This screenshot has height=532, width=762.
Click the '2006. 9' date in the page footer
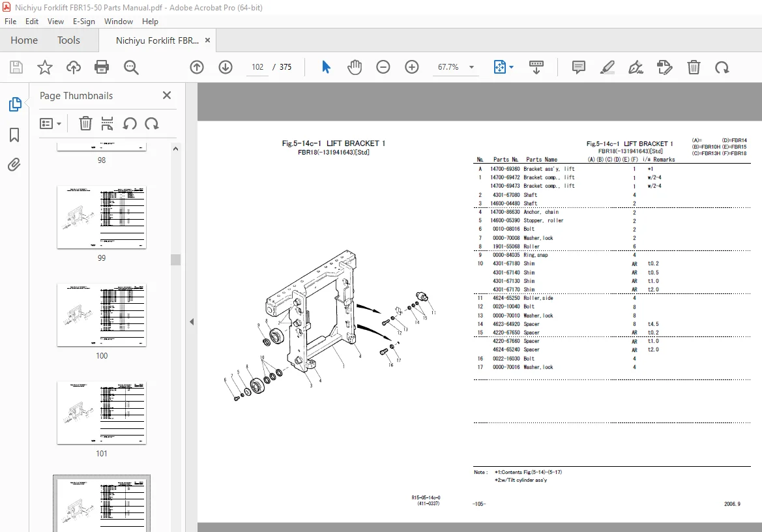coord(732,504)
